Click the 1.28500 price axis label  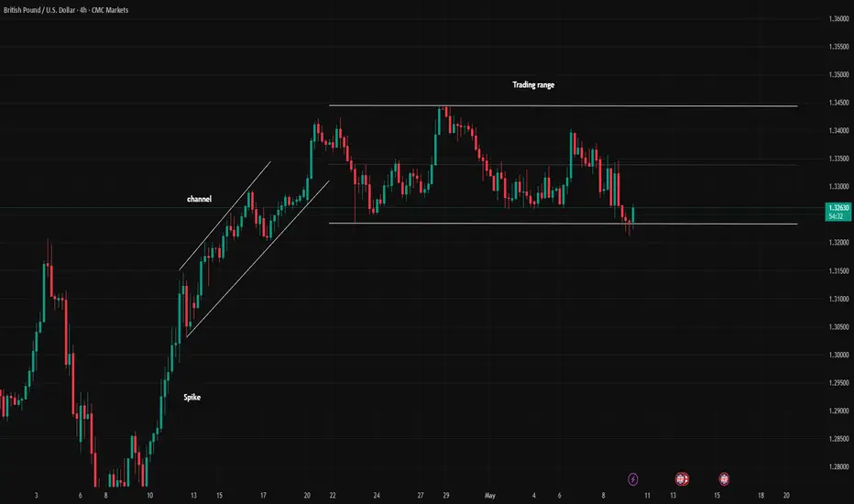click(x=838, y=439)
